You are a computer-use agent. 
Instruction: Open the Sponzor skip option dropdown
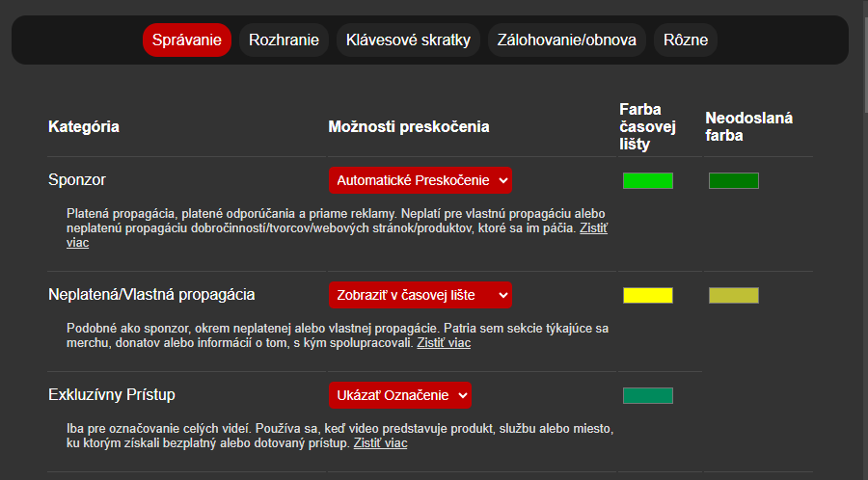420,180
